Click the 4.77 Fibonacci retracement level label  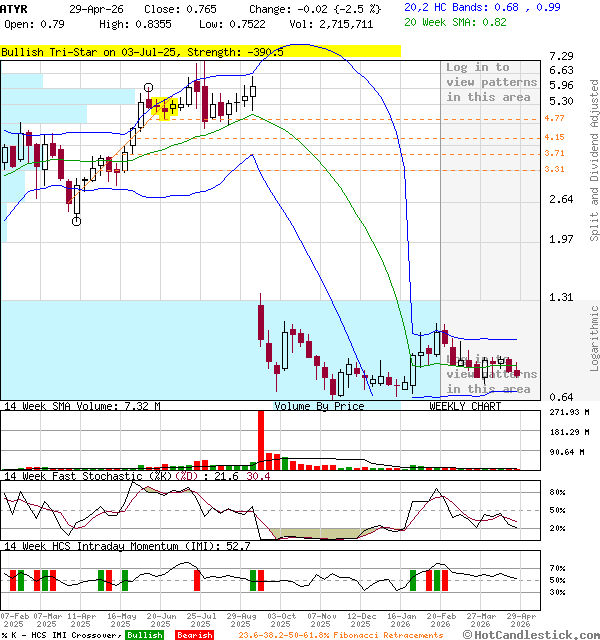[x=555, y=119]
